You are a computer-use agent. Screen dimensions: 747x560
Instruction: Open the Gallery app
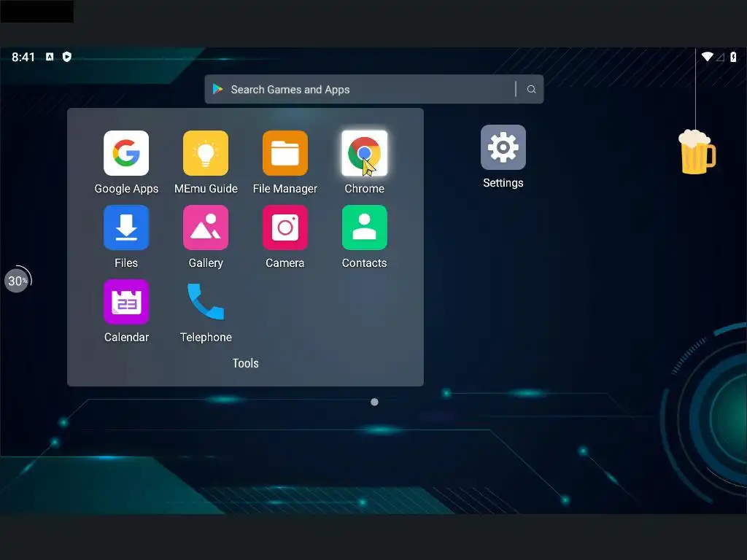(206, 227)
